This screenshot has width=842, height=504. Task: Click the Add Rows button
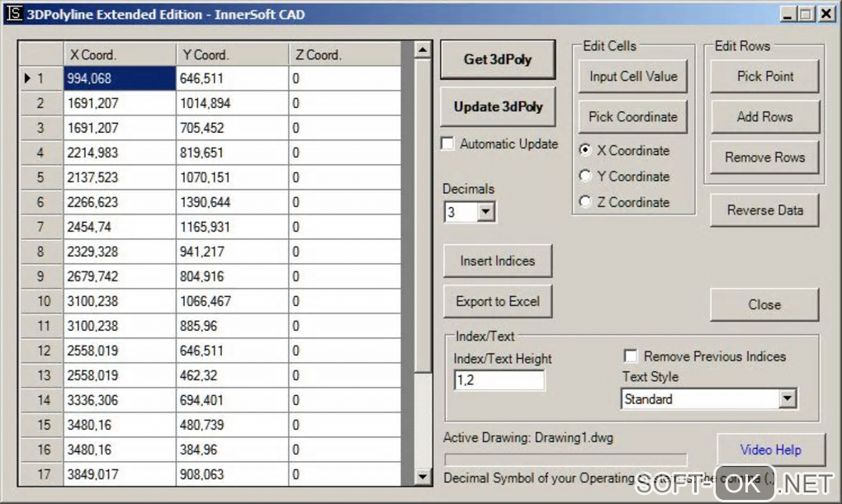pos(764,117)
